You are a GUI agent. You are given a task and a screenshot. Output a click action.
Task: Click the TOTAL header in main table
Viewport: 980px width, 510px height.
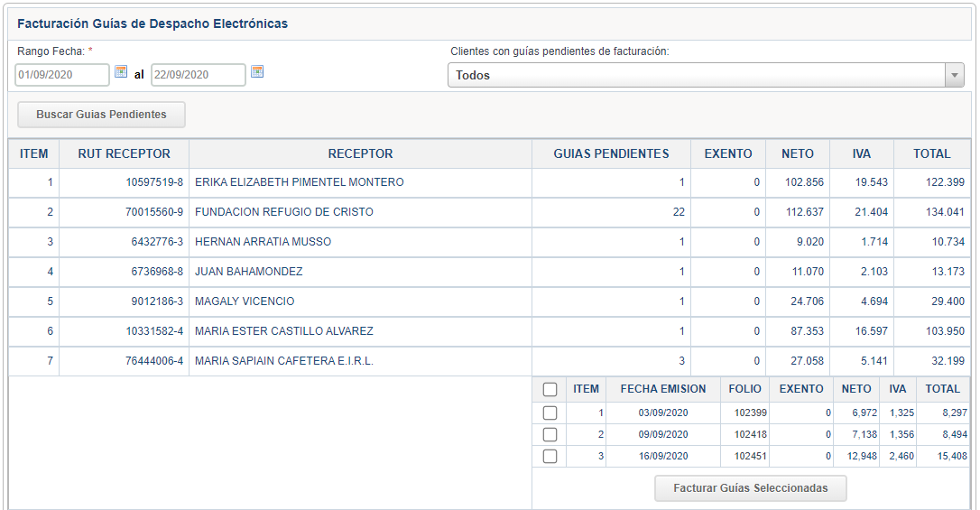[x=931, y=154]
